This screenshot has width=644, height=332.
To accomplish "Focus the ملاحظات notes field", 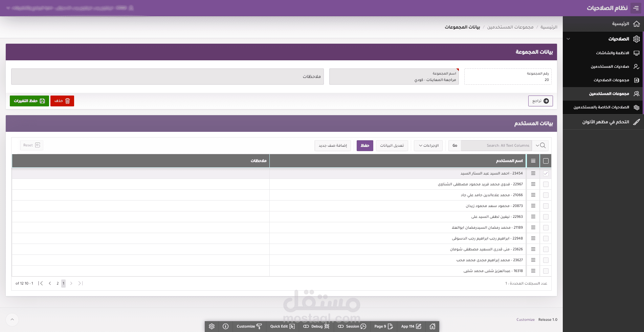I will [x=168, y=77].
